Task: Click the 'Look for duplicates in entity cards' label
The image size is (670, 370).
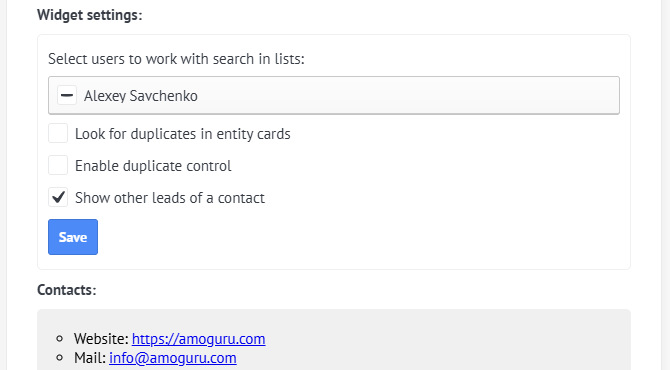Action: (x=182, y=134)
